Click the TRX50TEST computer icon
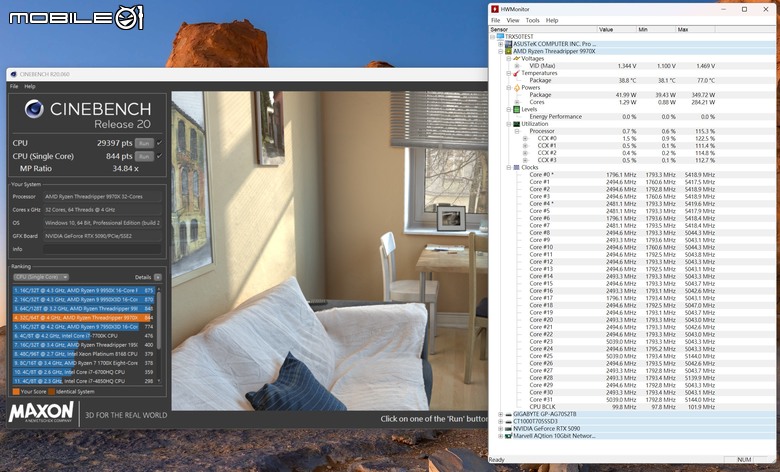This screenshot has height=472, width=780. click(x=500, y=37)
